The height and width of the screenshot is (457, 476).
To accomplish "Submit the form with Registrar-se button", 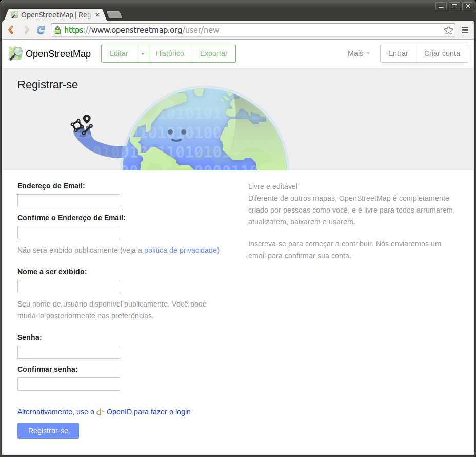I will click(x=48, y=431).
